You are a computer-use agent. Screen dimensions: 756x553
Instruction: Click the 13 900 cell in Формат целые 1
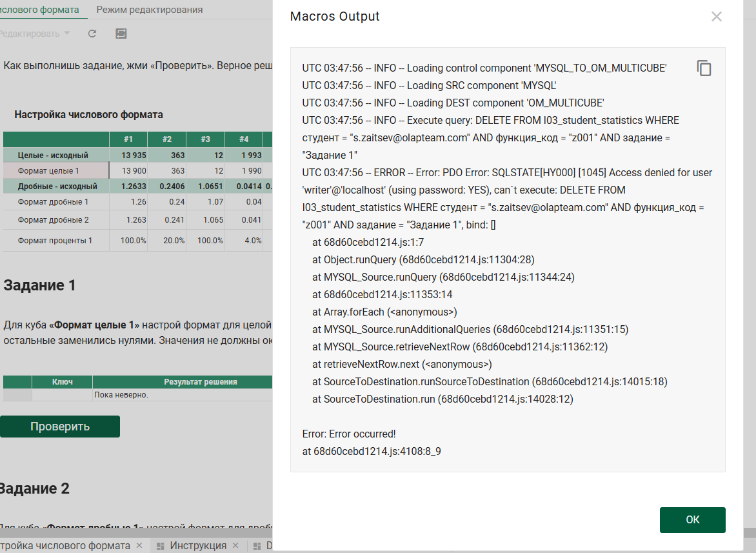(x=128, y=171)
